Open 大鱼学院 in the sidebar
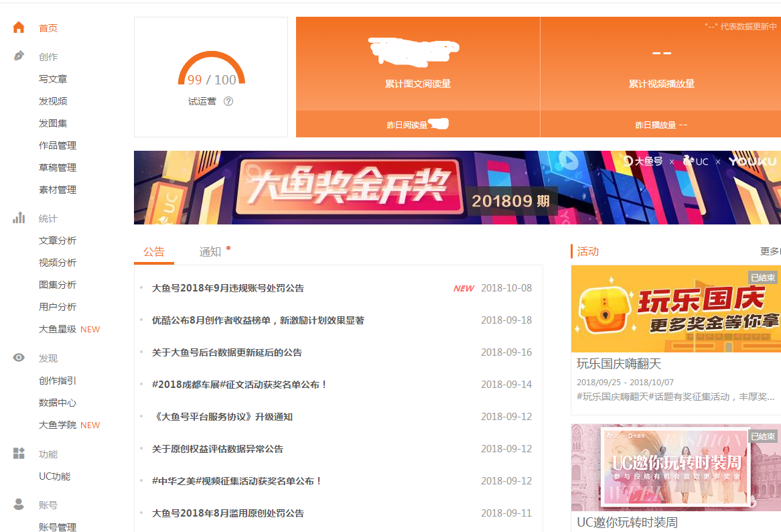 [58, 425]
